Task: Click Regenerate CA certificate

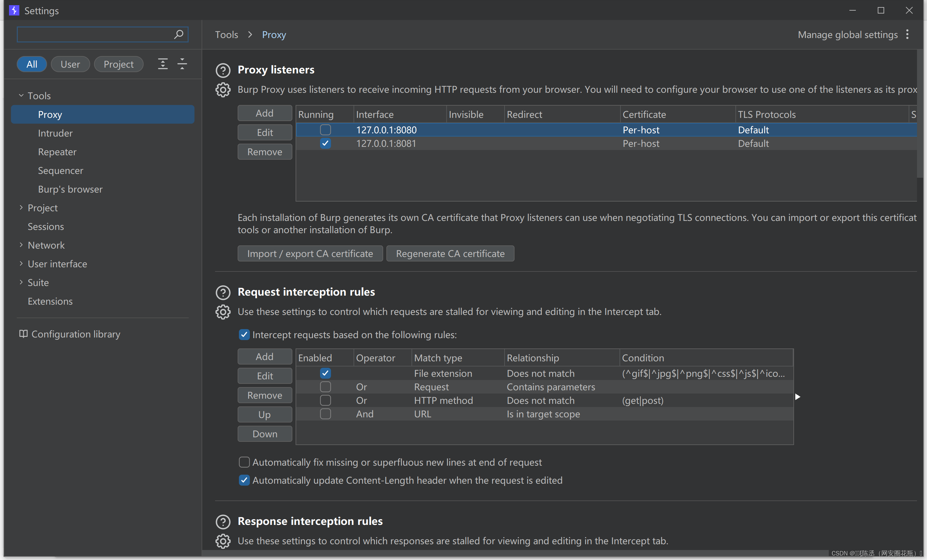Action: 450,253
